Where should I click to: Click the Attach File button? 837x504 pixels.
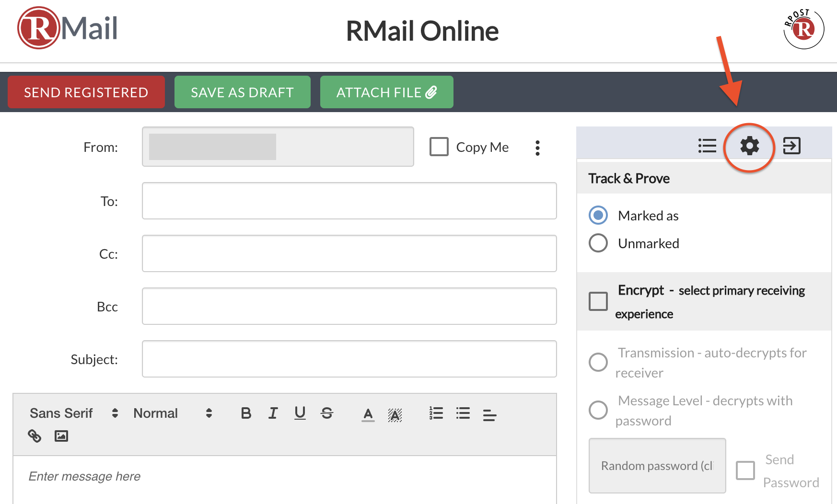[x=387, y=92]
